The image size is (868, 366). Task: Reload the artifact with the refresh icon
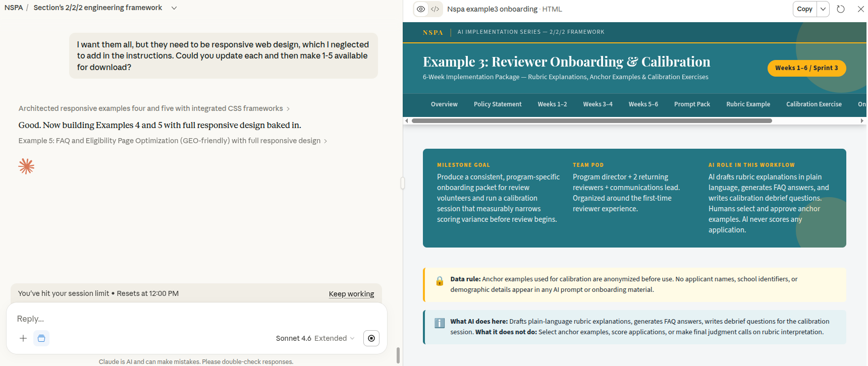(x=841, y=9)
